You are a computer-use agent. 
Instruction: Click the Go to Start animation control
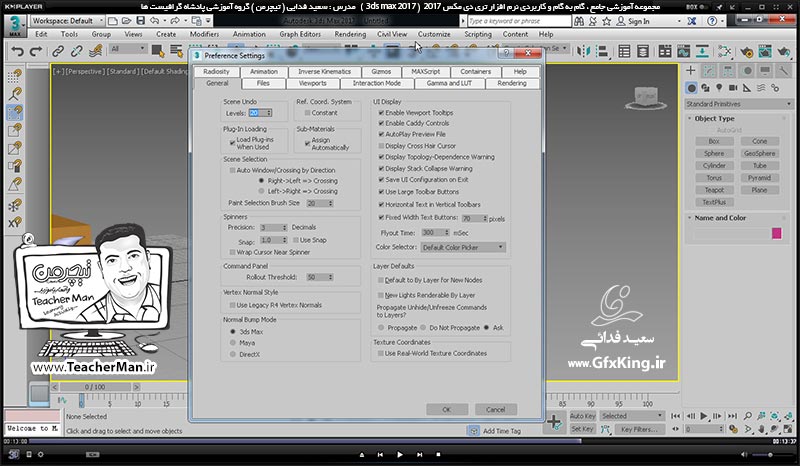676,416
